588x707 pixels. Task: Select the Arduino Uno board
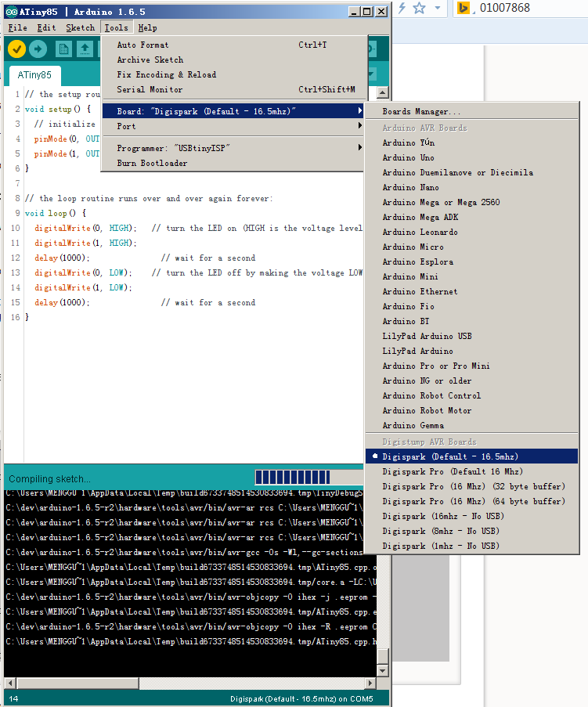(x=471, y=157)
